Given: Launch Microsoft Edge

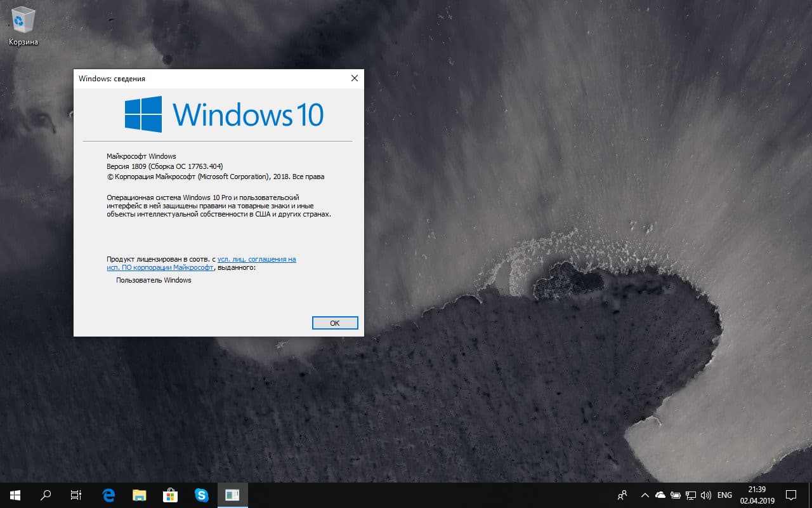Looking at the screenshot, I should [108, 495].
